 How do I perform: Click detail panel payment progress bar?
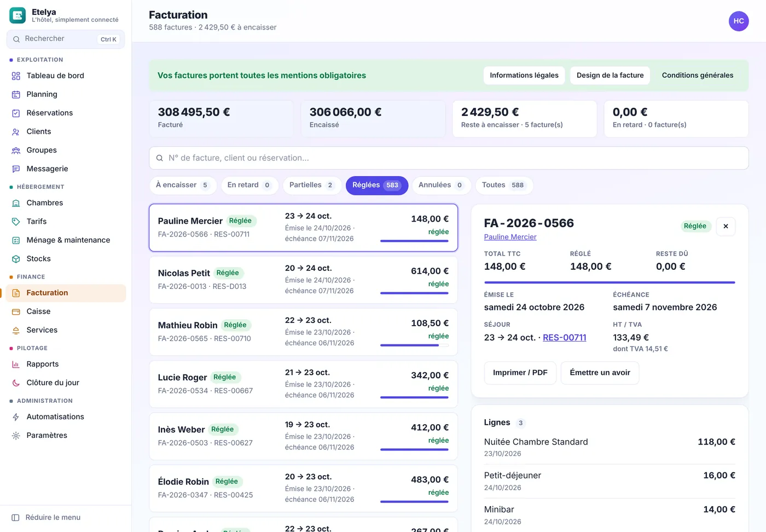click(610, 282)
